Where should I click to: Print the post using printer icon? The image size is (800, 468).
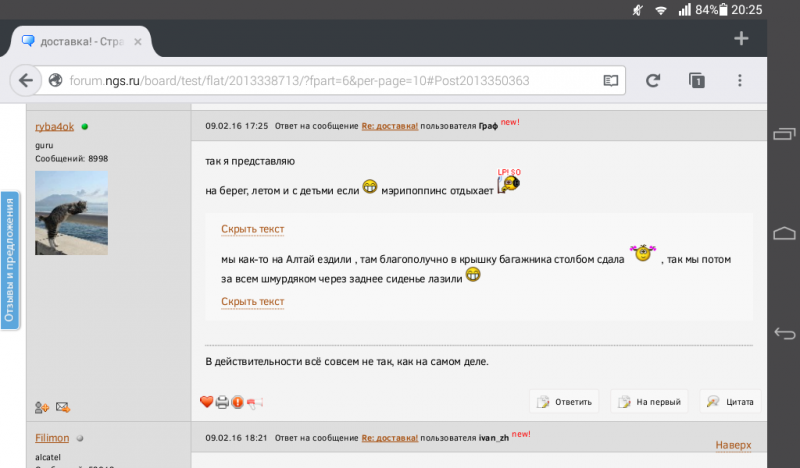pos(222,402)
